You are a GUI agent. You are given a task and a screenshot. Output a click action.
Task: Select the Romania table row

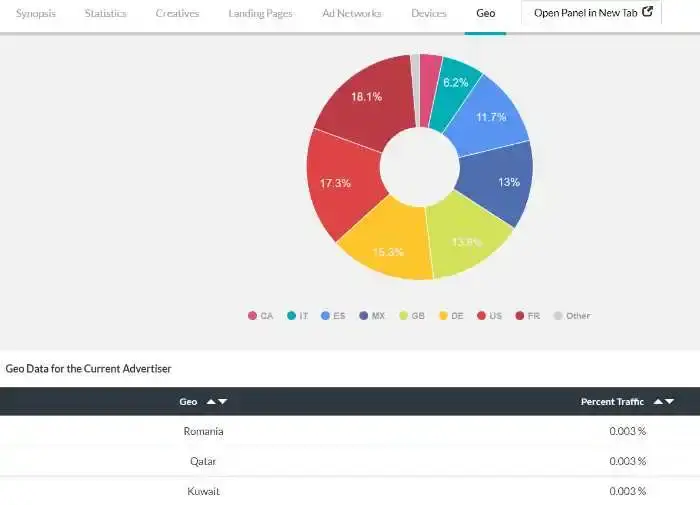pos(350,431)
